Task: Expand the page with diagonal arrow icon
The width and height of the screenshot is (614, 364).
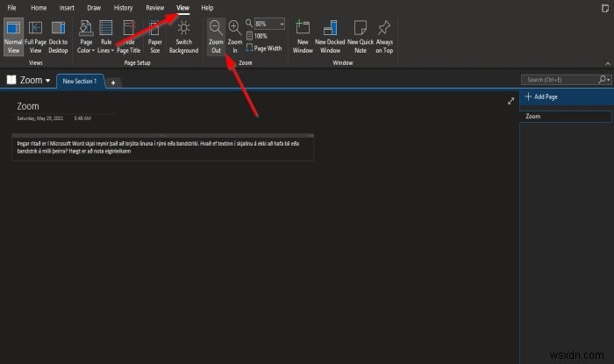Action: click(x=510, y=101)
